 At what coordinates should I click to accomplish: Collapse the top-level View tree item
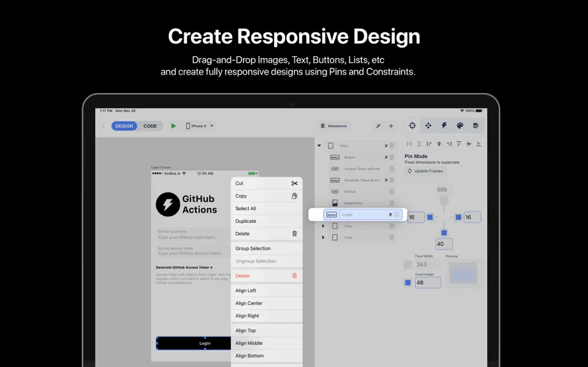pos(319,146)
